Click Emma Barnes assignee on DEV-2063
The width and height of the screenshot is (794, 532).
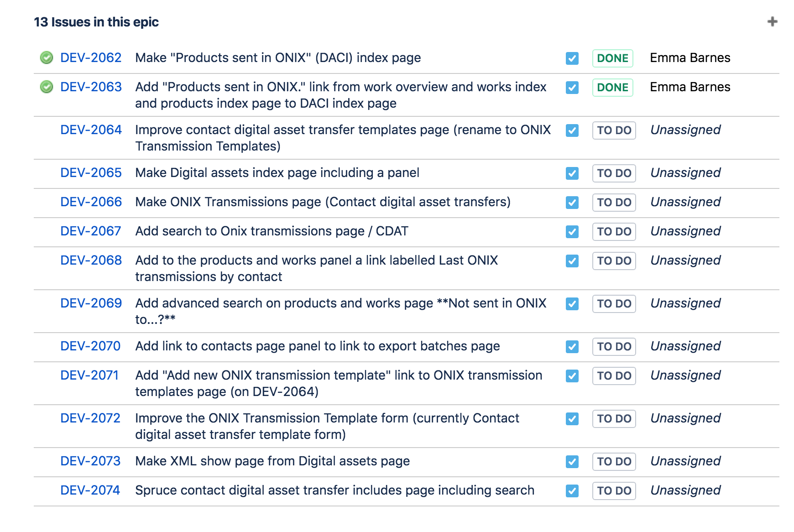(690, 87)
